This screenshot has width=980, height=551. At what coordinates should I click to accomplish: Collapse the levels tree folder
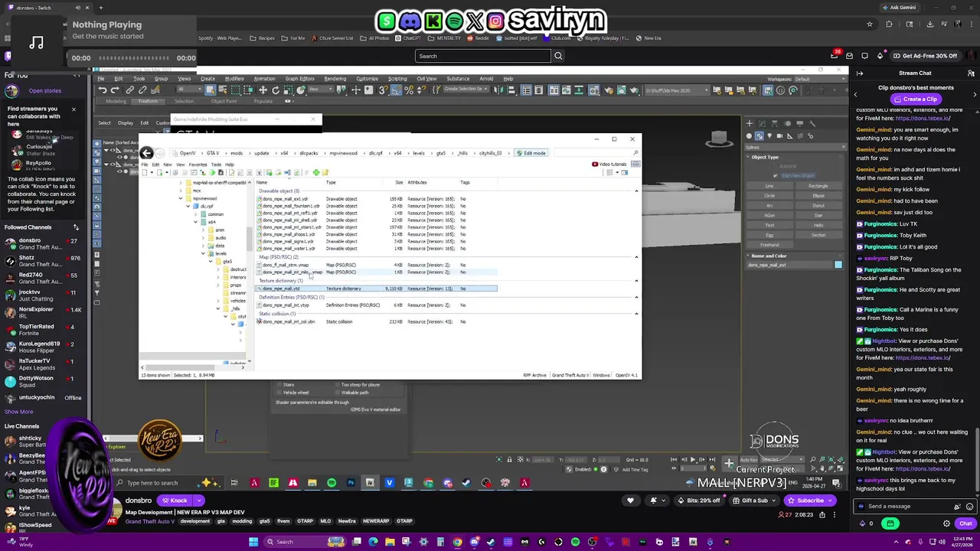[x=203, y=253]
